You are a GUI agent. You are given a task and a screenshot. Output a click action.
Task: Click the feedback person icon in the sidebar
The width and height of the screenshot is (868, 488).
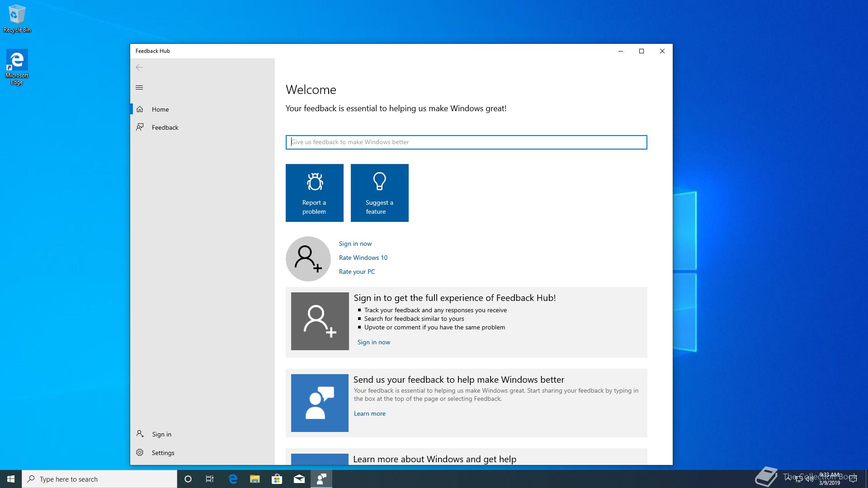(140, 127)
